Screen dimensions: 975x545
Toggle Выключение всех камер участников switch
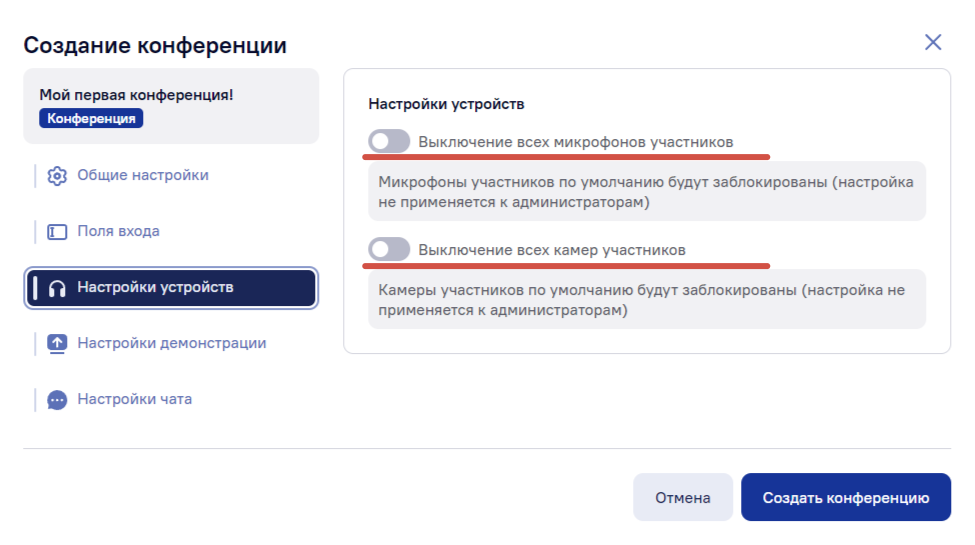tap(389, 249)
